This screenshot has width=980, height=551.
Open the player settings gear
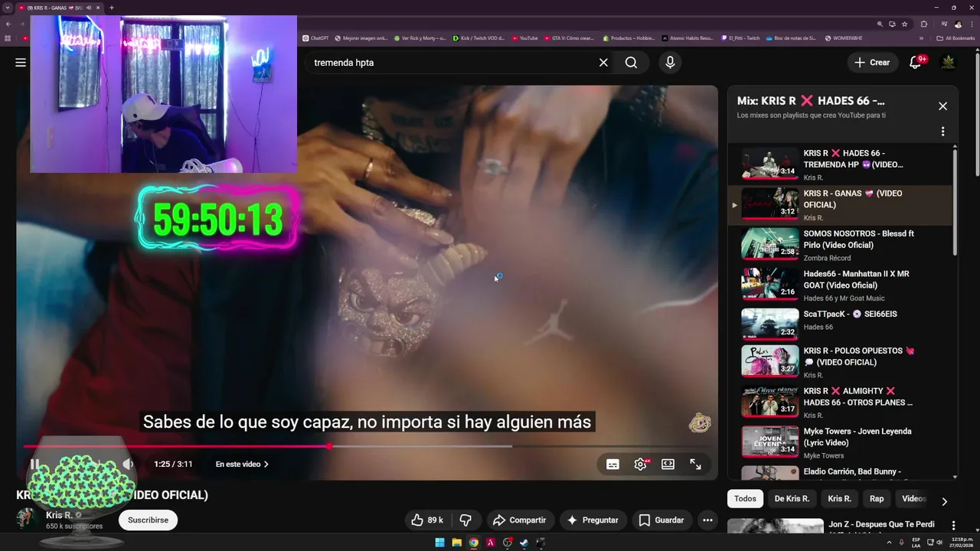[x=640, y=465]
